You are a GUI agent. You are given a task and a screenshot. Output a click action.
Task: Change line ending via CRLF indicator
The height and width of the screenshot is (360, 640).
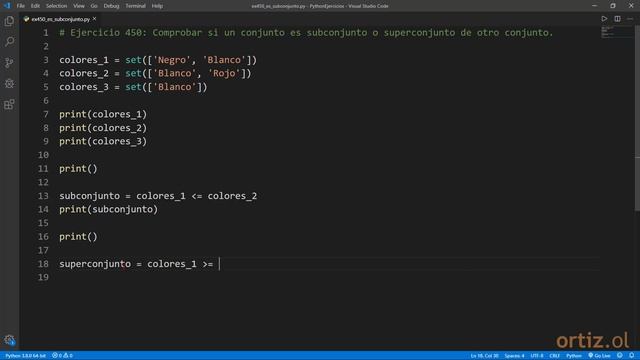(x=554, y=356)
